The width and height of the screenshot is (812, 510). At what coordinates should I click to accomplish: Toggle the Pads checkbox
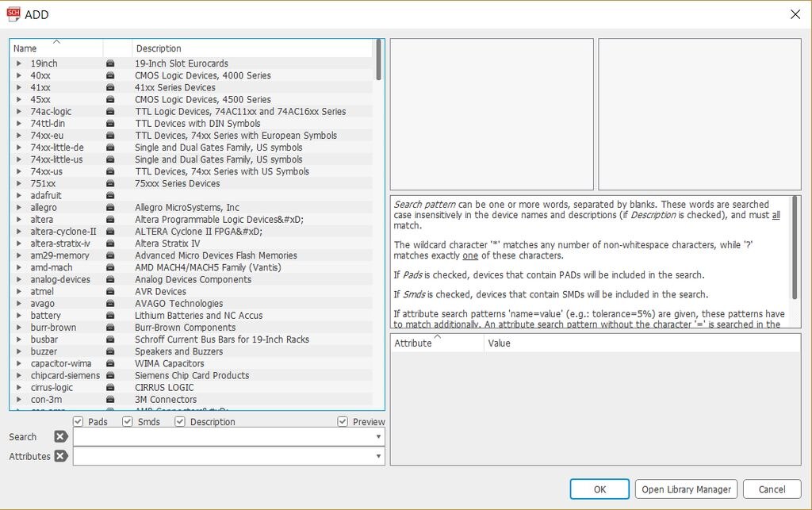(x=79, y=421)
